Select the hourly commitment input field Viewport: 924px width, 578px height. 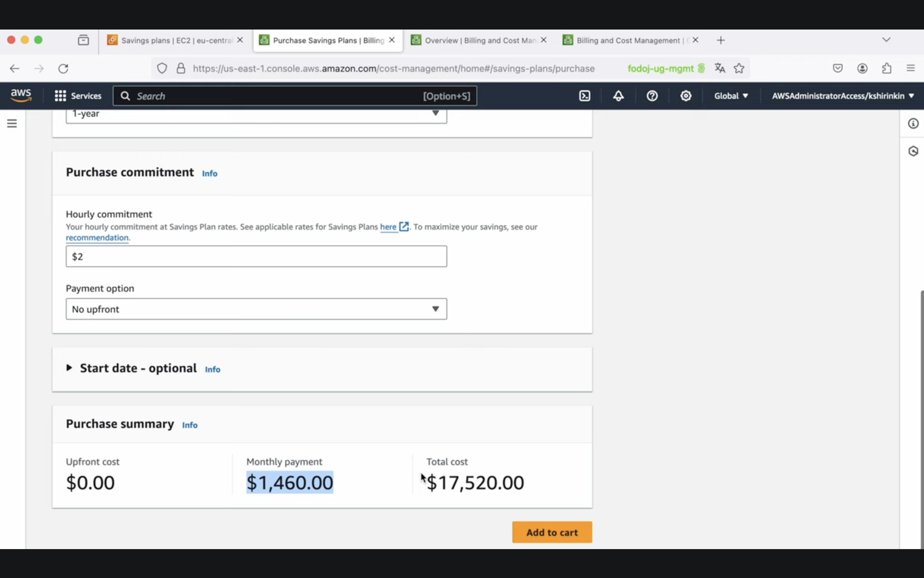click(256, 256)
